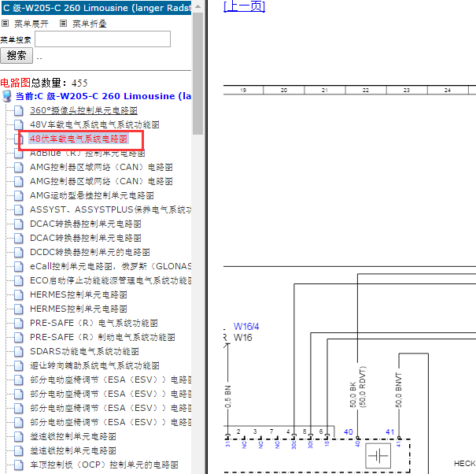Click grid column 20 header in diagram
The height and width of the screenshot is (474, 476).
click(x=283, y=90)
